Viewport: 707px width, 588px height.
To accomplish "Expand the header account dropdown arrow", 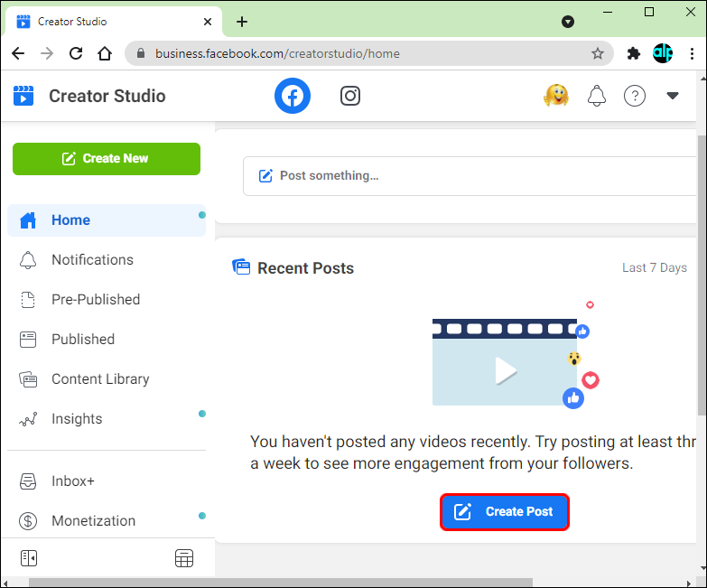I will 673,96.
